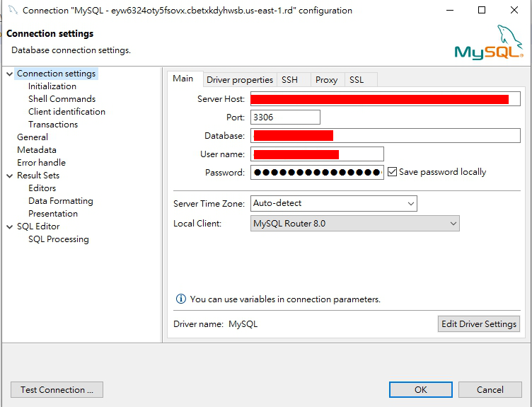This screenshot has width=532, height=407.
Task: Click the Password input field
Action: 317,172
